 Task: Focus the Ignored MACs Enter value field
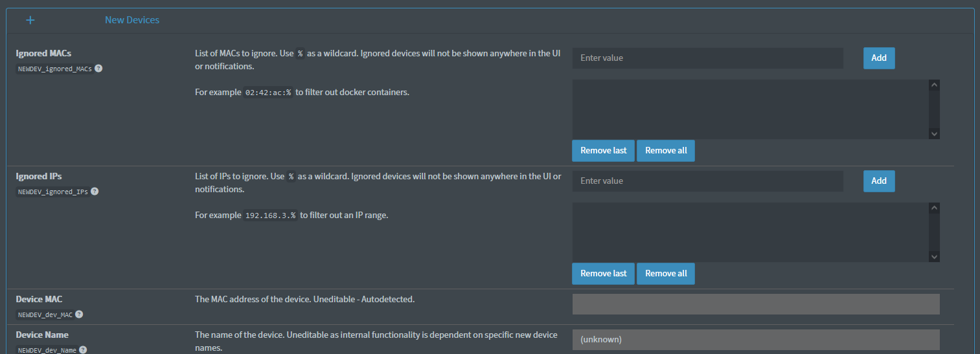tap(707, 58)
